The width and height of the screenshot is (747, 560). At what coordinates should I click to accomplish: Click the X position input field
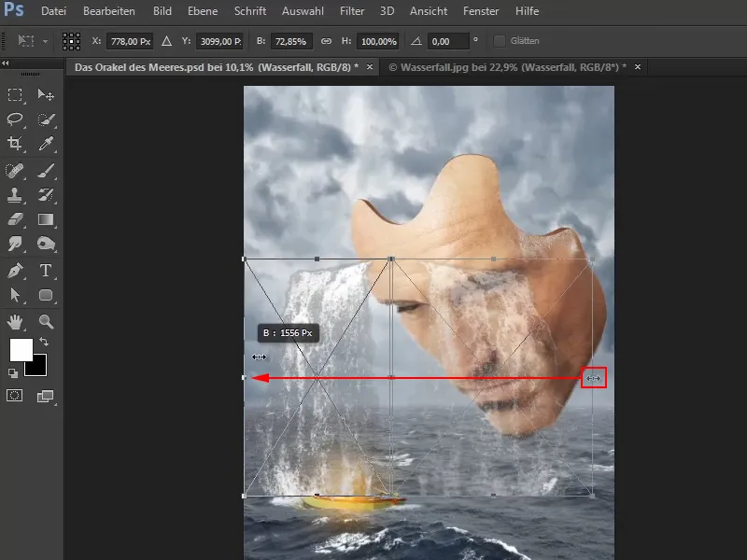[x=130, y=41]
